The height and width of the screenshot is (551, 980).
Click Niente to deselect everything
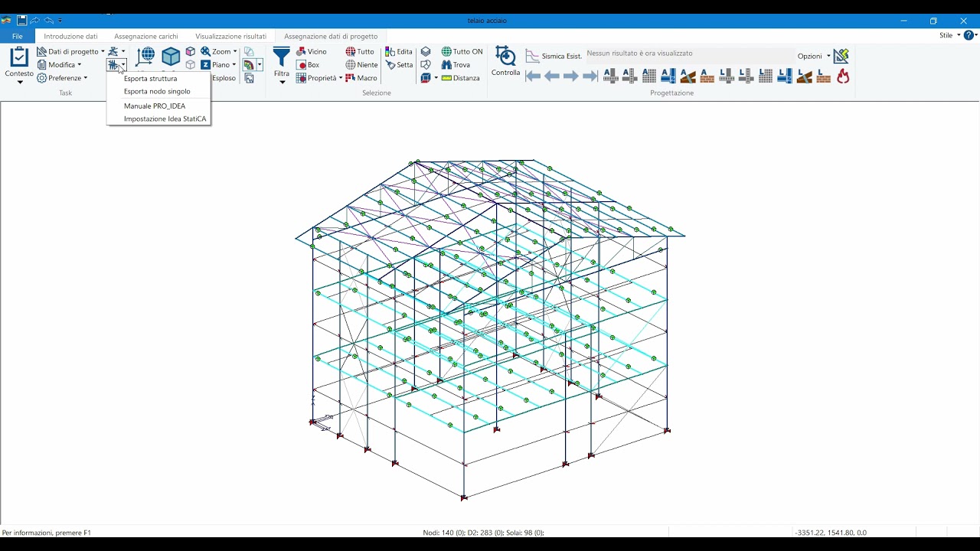tap(361, 65)
